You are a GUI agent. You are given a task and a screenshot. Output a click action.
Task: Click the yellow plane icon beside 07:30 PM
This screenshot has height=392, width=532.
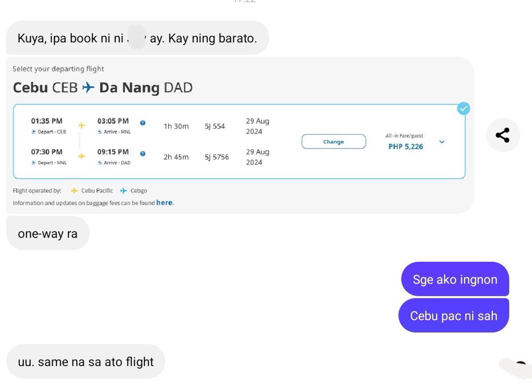82,156
